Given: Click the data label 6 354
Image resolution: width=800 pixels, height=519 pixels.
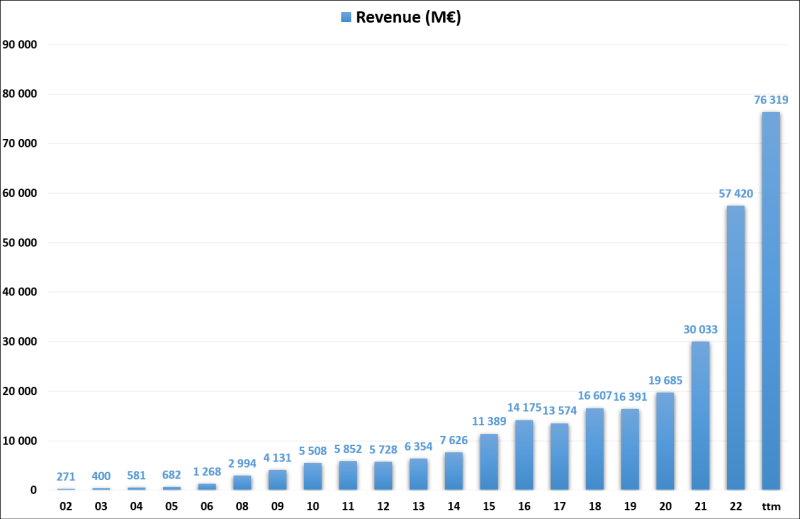Looking at the screenshot, I should click(x=418, y=446).
